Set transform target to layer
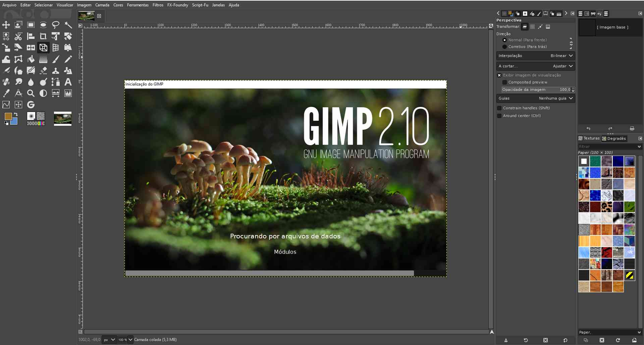 click(525, 26)
